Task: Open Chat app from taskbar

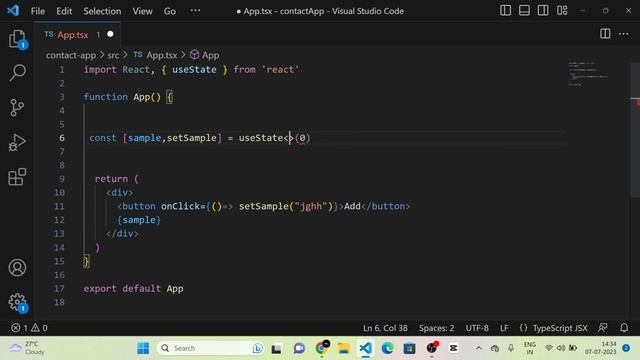Action: pos(299,348)
